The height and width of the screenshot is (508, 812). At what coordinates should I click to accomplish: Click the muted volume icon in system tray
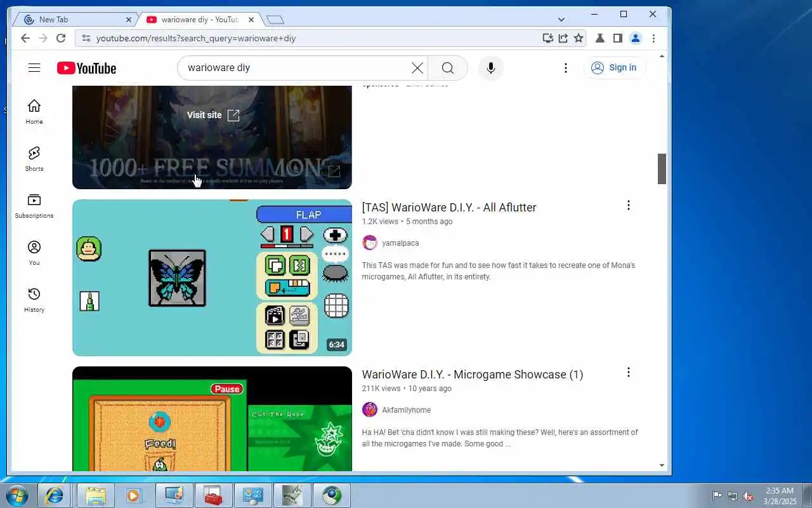[x=749, y=496]
